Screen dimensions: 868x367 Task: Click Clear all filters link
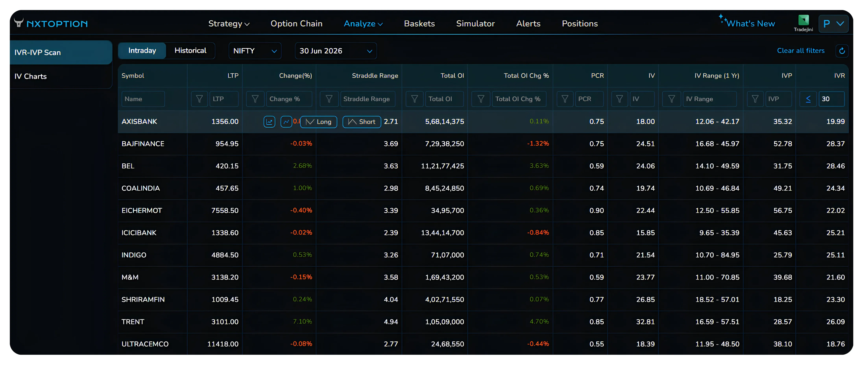801,51
